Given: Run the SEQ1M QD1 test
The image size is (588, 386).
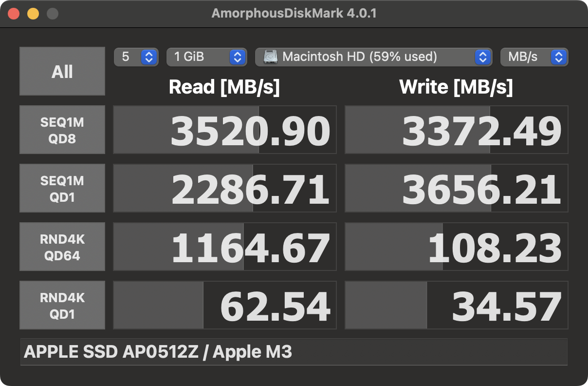Looking at the screenshot, I should click(62, 188).
